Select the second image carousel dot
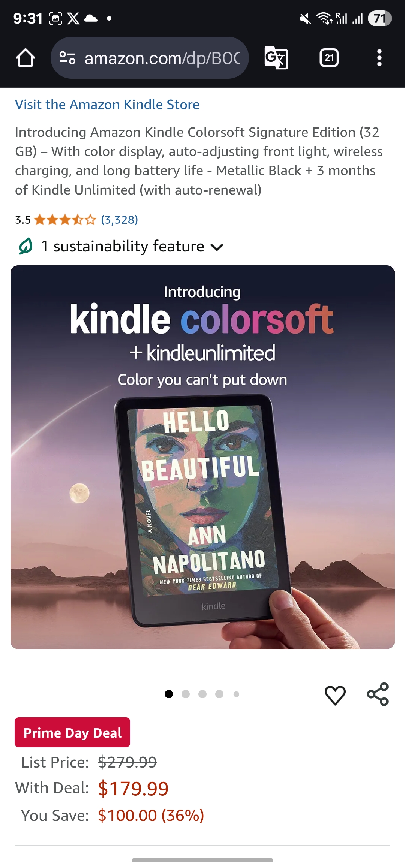Screen dimensions: 405x868 tap(186, 694)
